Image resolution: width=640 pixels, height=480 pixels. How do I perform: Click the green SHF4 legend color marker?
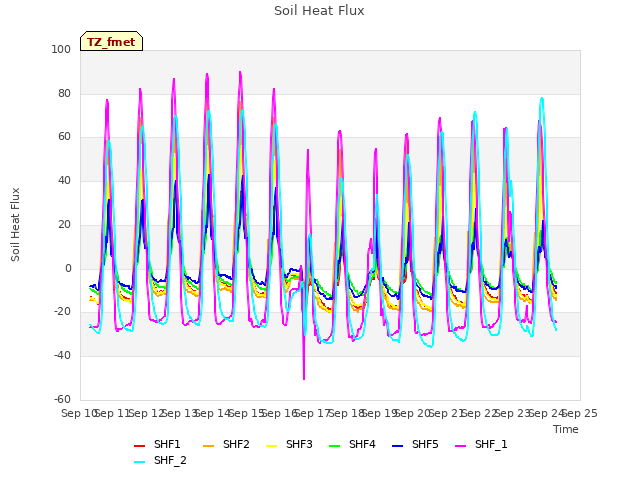[x=334, y=446]
